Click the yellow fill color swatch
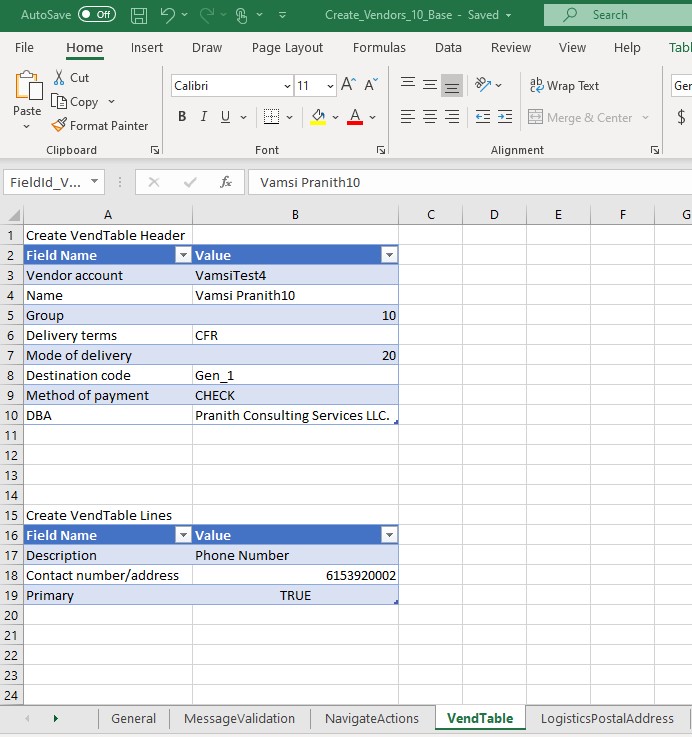This screenshot has height=737, width=692. 318,117
